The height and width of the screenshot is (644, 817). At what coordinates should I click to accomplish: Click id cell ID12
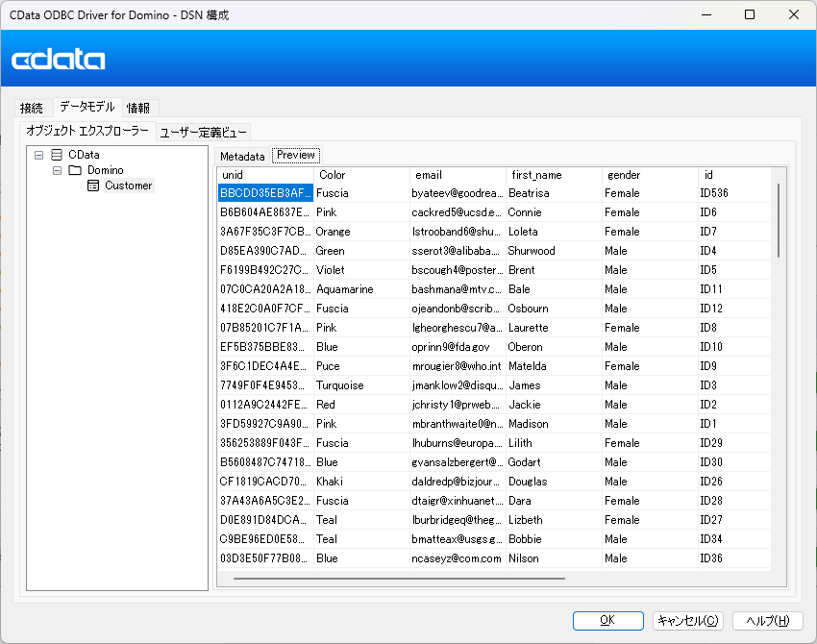tap(734, 309)
